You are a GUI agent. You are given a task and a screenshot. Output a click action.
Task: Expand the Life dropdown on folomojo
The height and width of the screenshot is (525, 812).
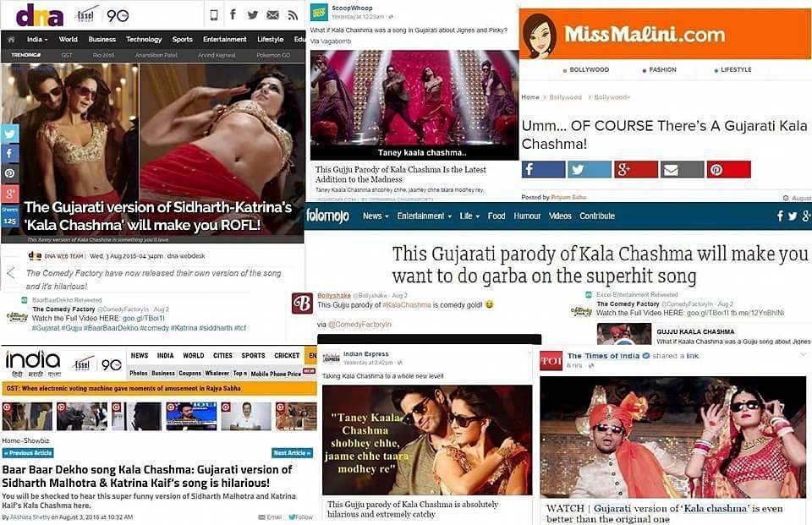(469, 216)
